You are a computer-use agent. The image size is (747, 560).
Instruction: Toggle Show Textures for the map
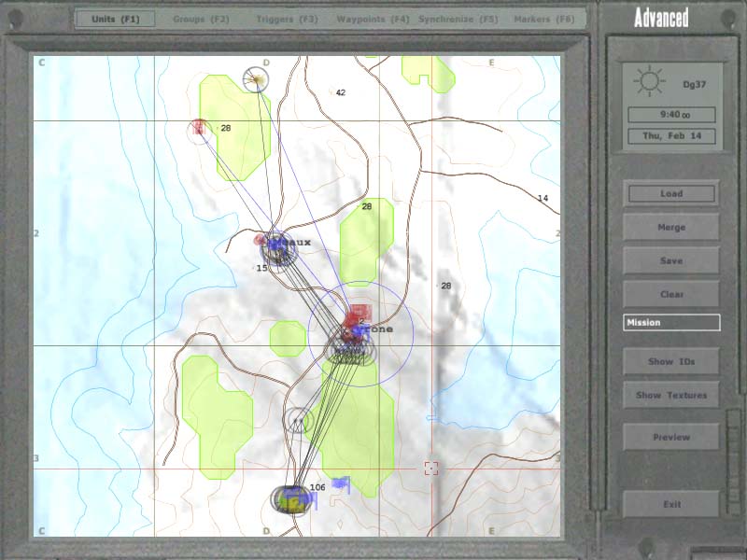pos(671,395)
